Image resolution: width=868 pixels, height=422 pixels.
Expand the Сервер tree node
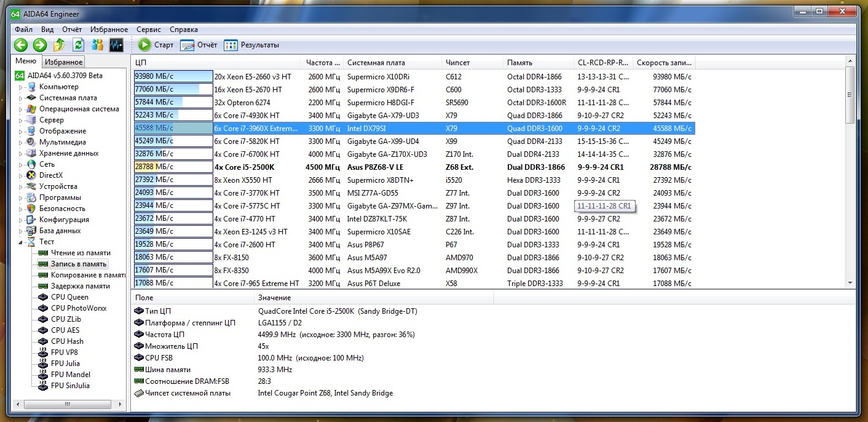[20, 120]
